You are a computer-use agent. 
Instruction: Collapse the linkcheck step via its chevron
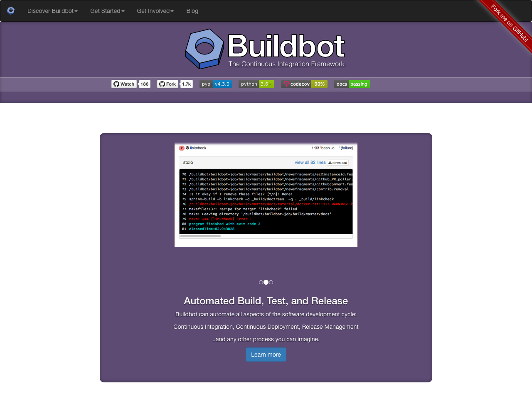(187, 148)
